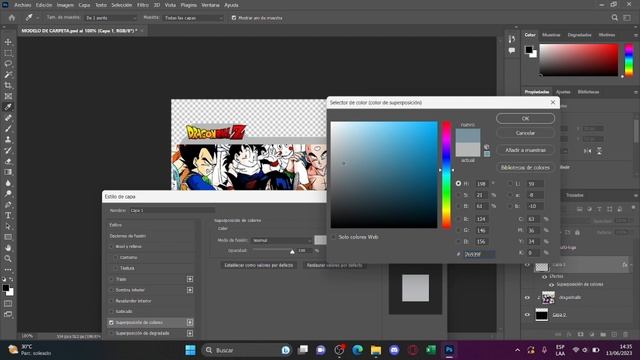Select the Brush tool
Viewport: 640px width, 360px height.
[8, 129]
